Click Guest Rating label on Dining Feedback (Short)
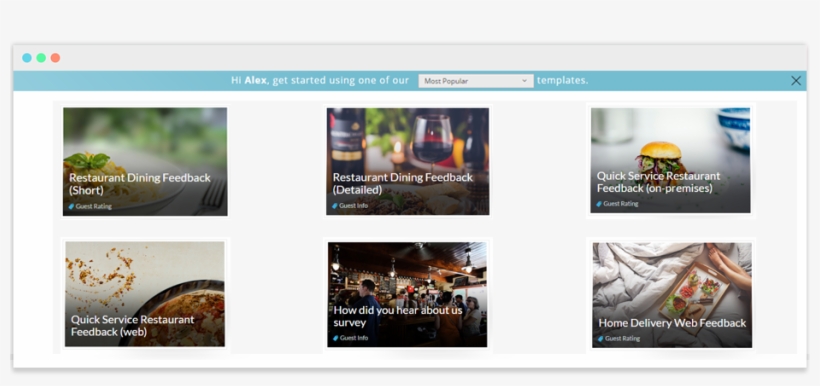 tap(94, 207)
